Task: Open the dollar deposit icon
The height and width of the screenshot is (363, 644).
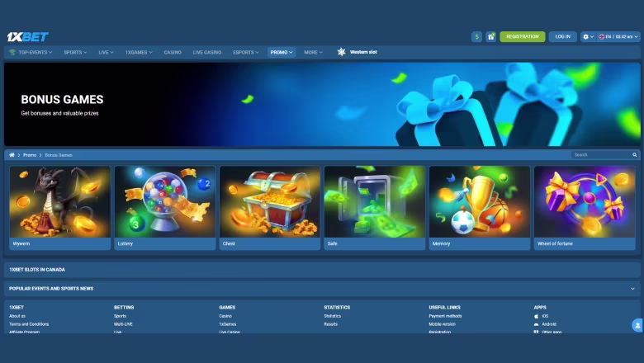Action: tap(476, 36)
